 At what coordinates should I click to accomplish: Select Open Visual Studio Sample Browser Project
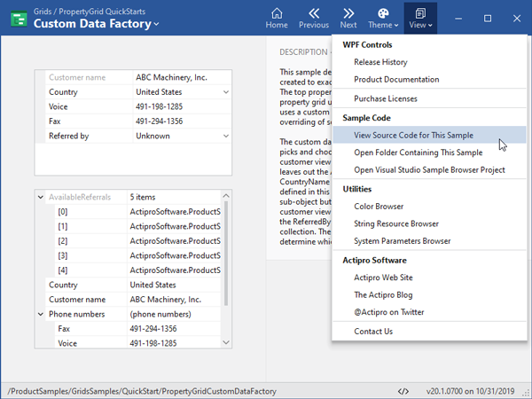pos(429,169)
